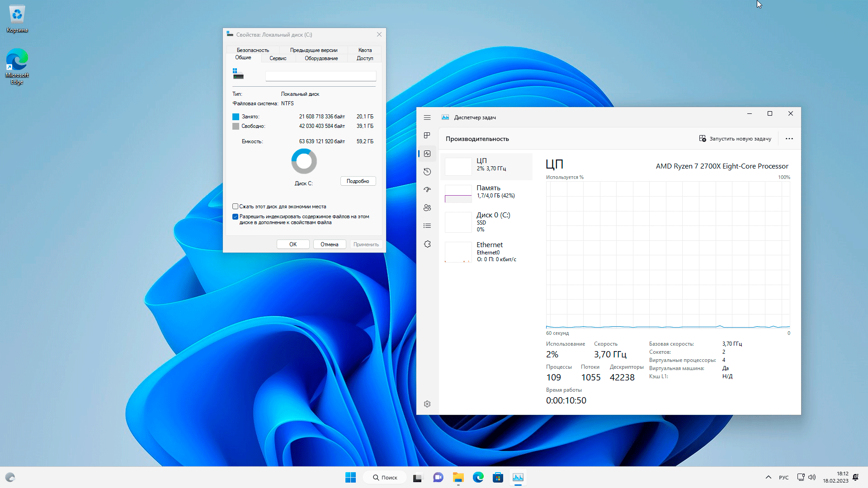
Task: Open the three-dot more options menu
Action: tap(789, 139)
